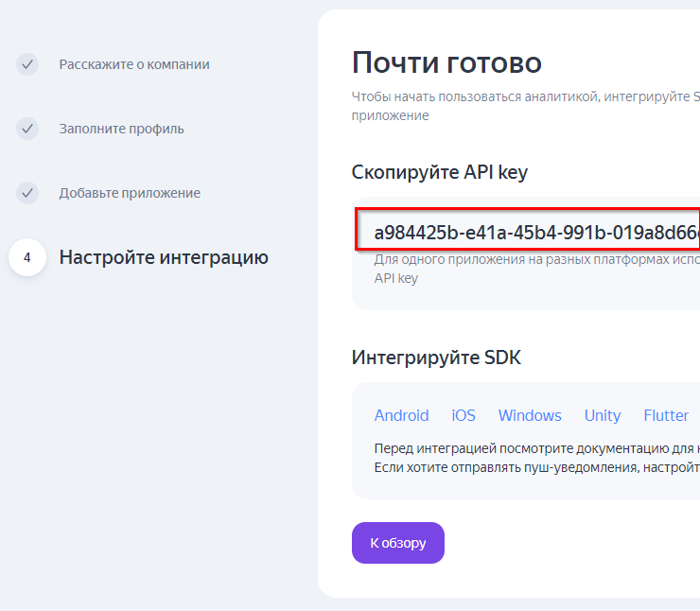Click the step 4 number circle
Viewport: 700px width, 611px height.
click(27, 257)
